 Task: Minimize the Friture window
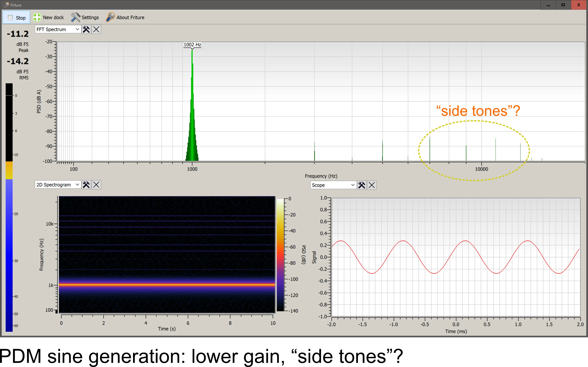coord(548,5)
